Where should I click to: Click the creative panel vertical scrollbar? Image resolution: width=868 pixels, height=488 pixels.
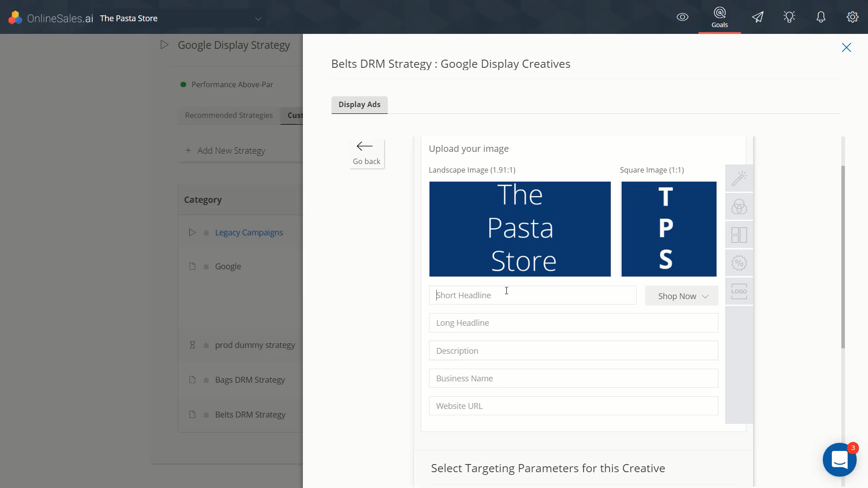[843, 257]
